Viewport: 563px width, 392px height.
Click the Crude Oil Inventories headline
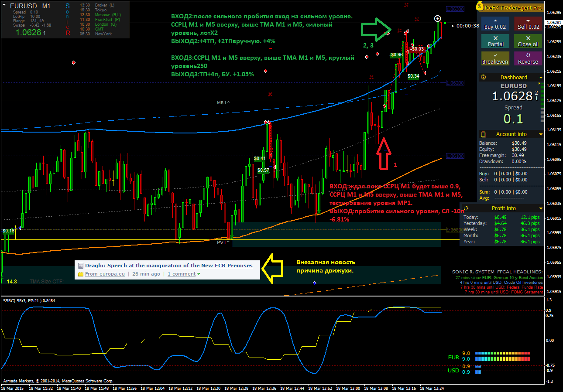point(501,283)
